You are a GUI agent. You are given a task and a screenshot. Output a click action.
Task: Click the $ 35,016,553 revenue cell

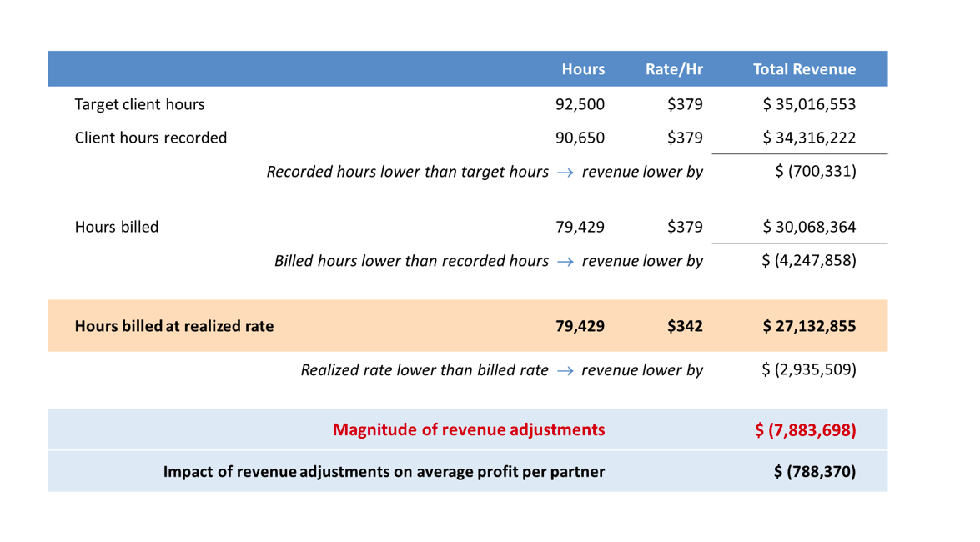[809, 104]
